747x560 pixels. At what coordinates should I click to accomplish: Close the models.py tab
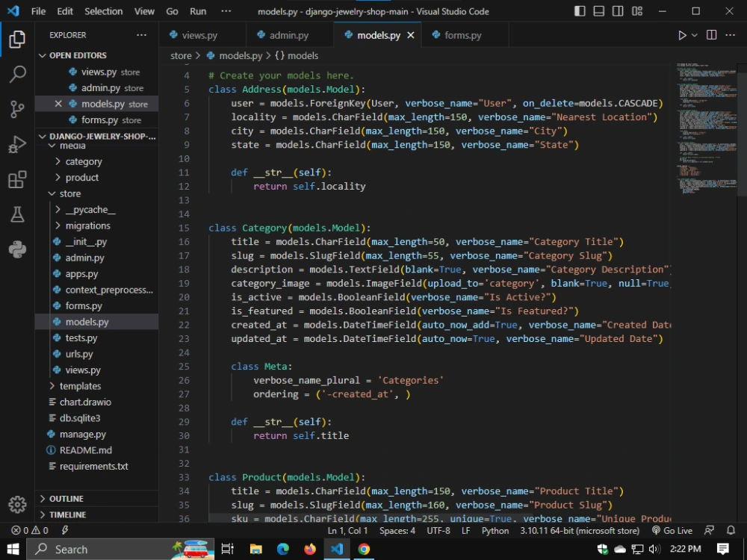(411, 35)
